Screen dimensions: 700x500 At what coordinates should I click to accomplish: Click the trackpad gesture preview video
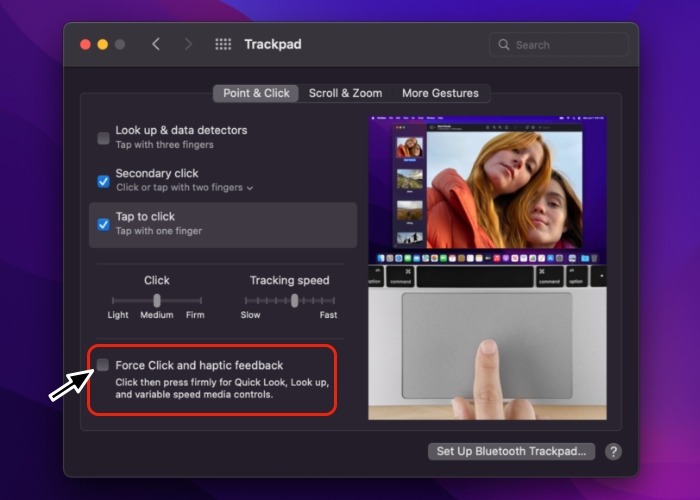486,266
